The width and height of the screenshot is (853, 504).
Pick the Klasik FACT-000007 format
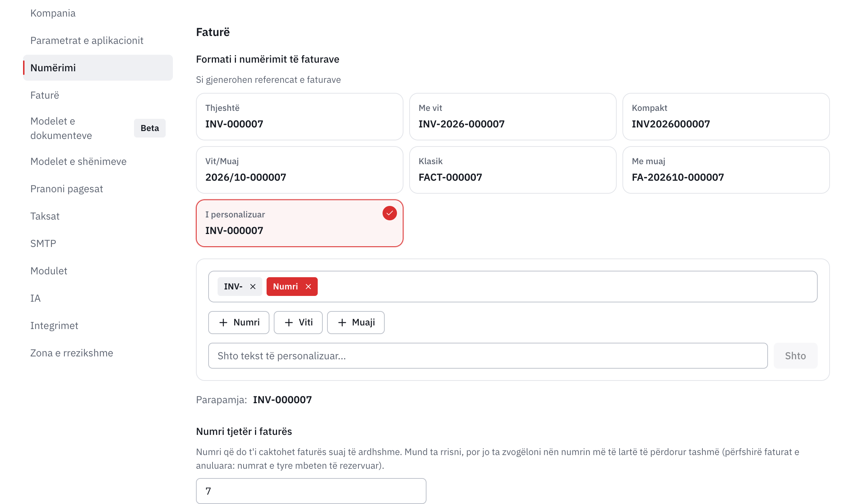[513, 170]
